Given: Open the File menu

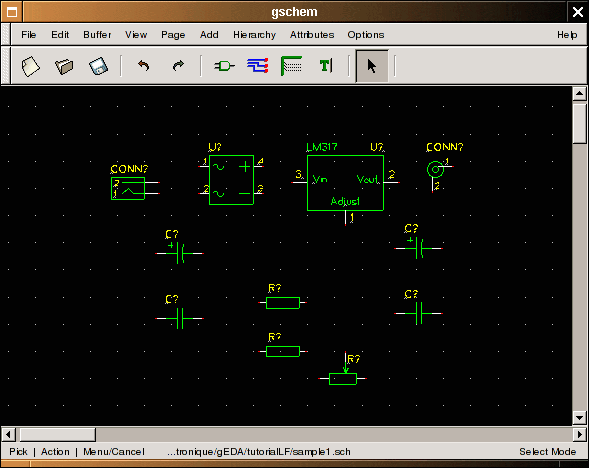Looking at the screenshot, I should 29,35.
